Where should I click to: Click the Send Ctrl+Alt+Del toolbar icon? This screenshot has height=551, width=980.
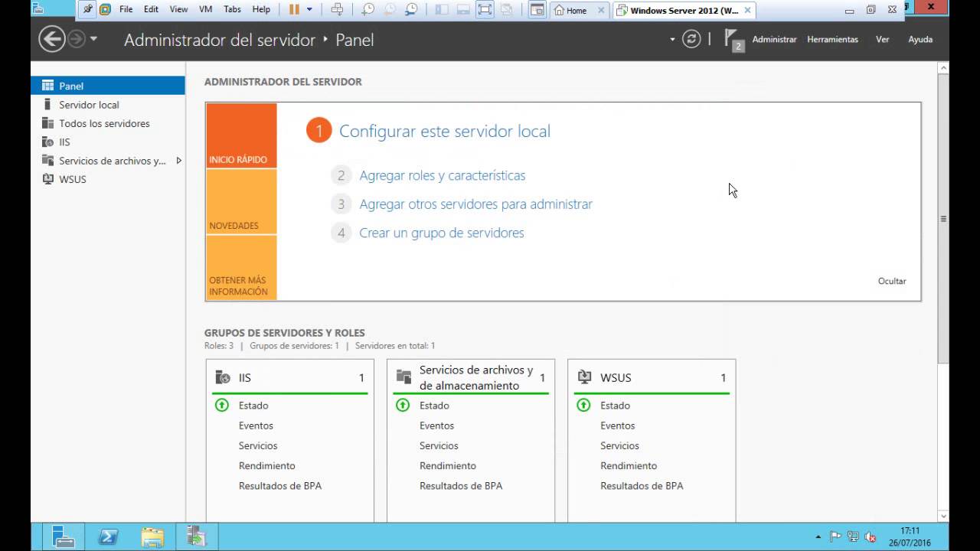click(337, 10)
